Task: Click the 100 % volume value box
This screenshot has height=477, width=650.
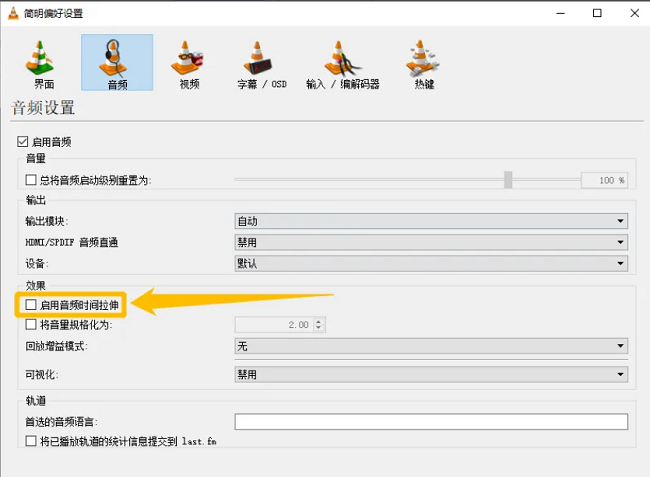Action: click(604, 180)
